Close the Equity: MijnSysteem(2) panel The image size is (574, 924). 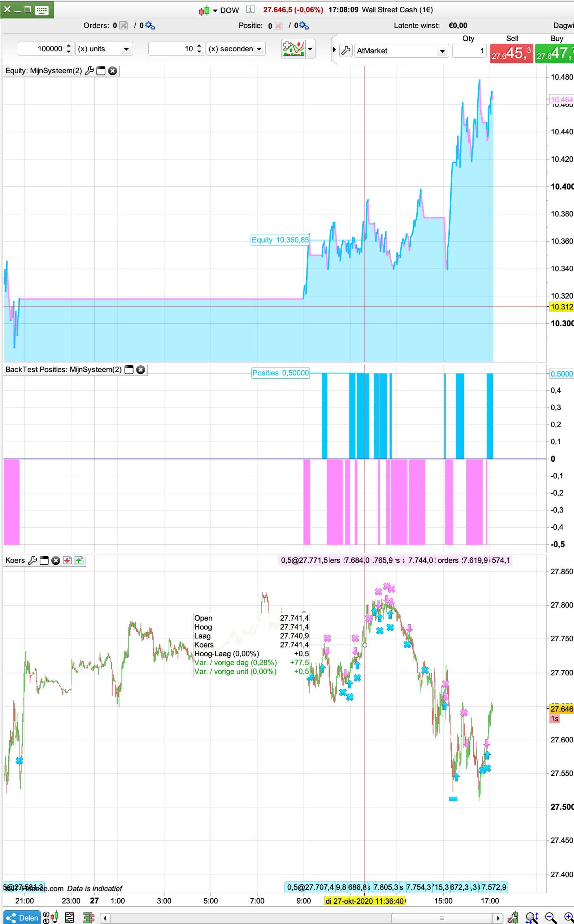pos(112,71)
